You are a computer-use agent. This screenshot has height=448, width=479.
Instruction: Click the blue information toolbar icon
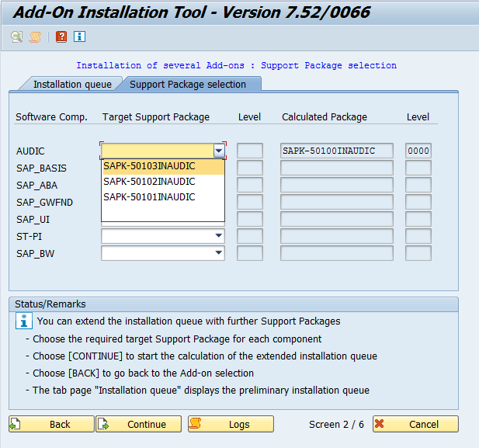(x=79, y=37)
